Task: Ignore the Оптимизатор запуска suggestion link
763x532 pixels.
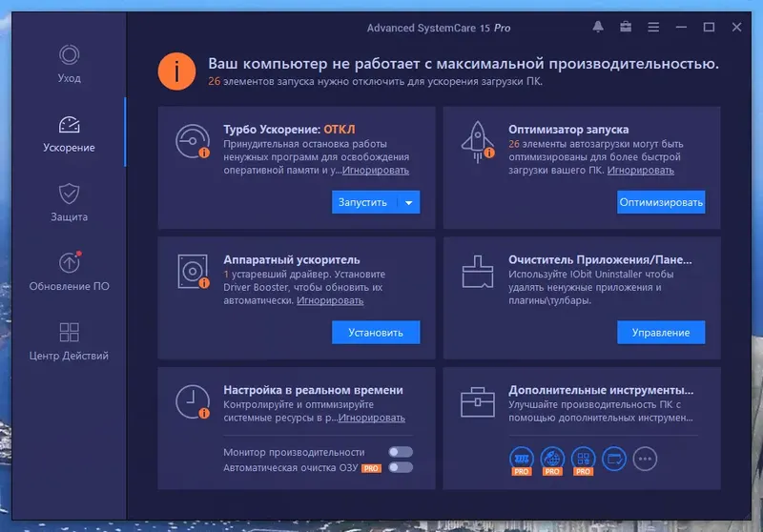Action: (640, 171)
